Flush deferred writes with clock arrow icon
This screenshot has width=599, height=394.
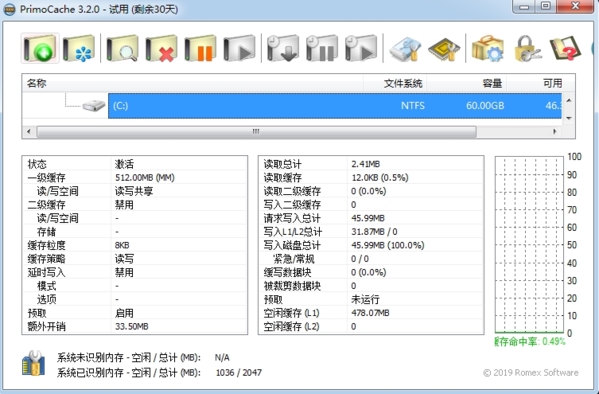pos(283,48)
